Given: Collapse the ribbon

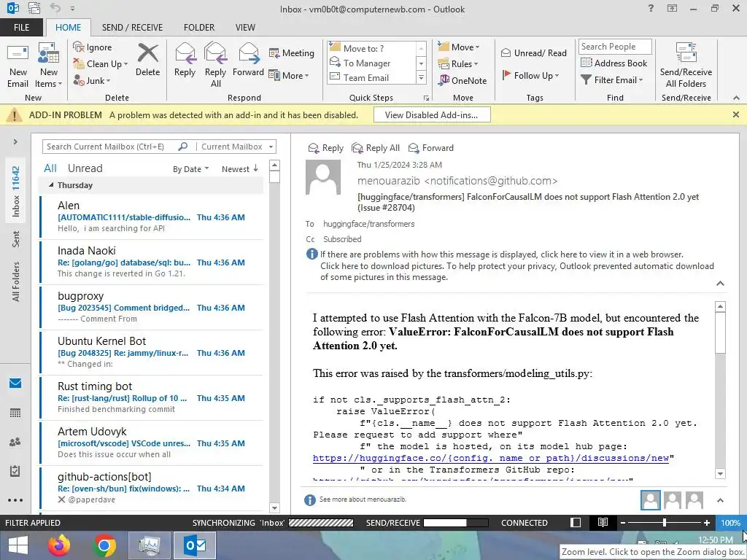Looking at the screenshot, I should [736, 98].
